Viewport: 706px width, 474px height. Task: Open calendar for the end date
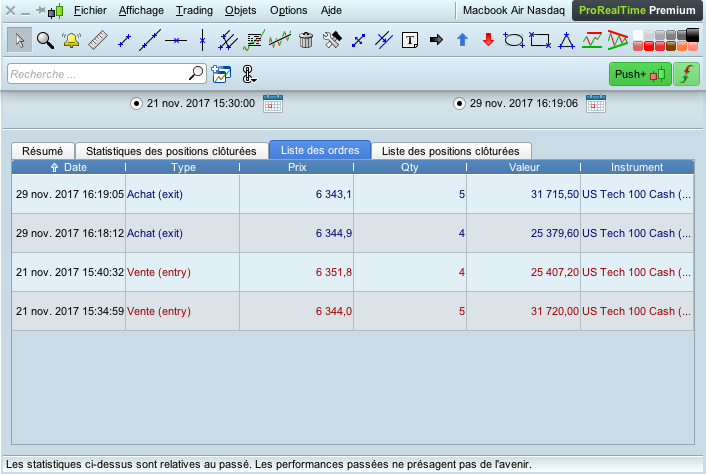tap(596, 104)
